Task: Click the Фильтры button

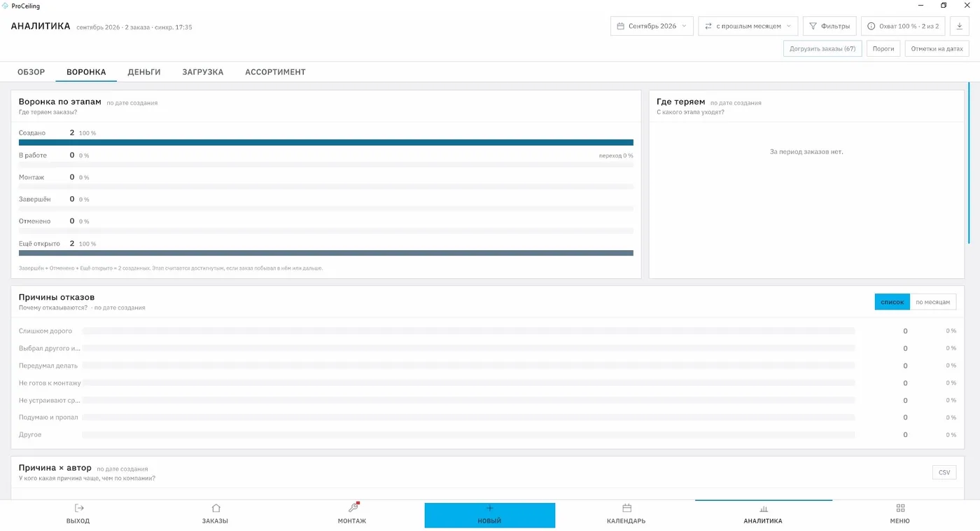Action: 829,26
